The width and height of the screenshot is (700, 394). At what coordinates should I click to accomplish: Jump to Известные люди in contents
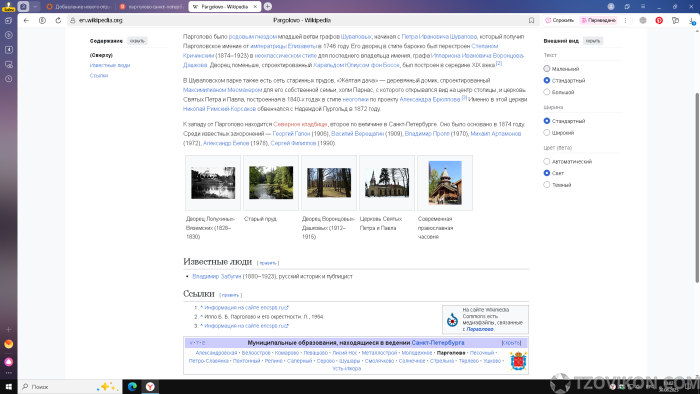pyautogui.click(x=110, y=65)
